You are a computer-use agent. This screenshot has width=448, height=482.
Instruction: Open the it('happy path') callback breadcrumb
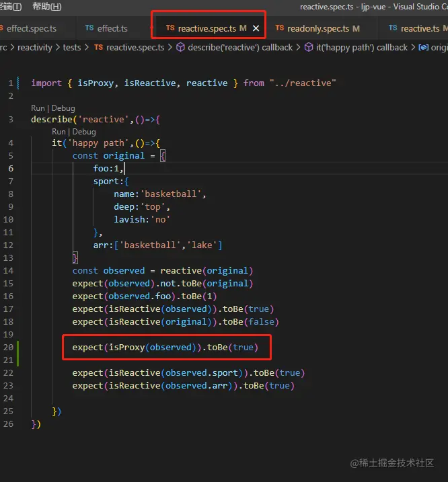coord(361,47)
